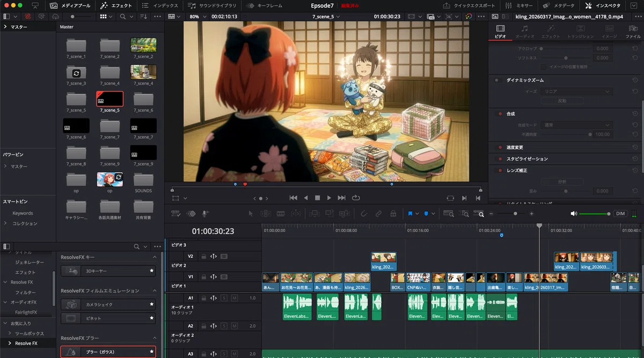Add a blue marker to timeline
This screenshot has height=358, width=644.
(x=426, y=213)
